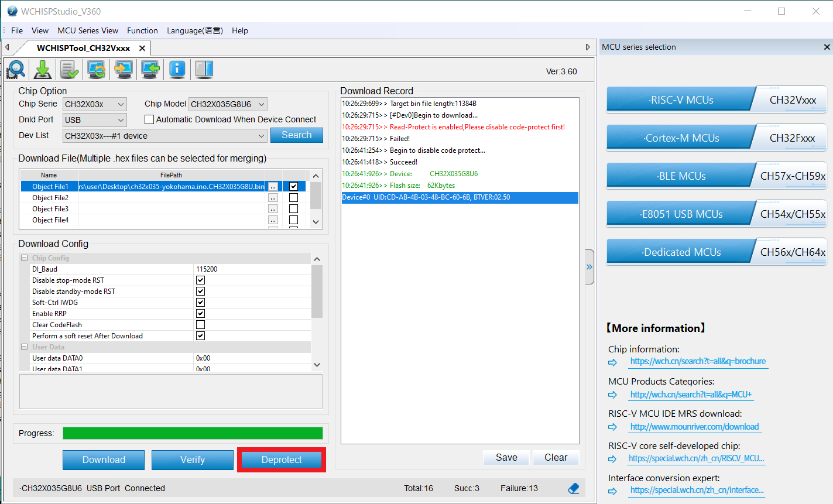Viewport: 833px width, 504px height.
Task: Save the download record
Action: (506, 458)
